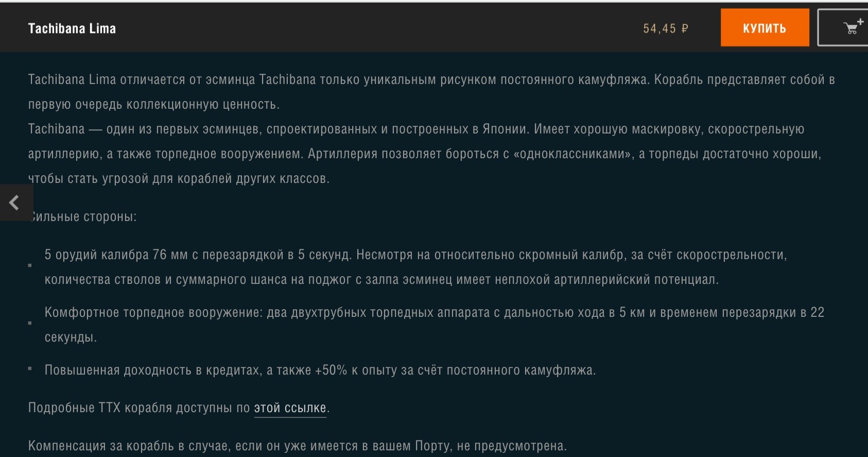The width and height of the screenshot is (868, 457).
Task: Click the ruble currency symbol
Action: point(685,29)
